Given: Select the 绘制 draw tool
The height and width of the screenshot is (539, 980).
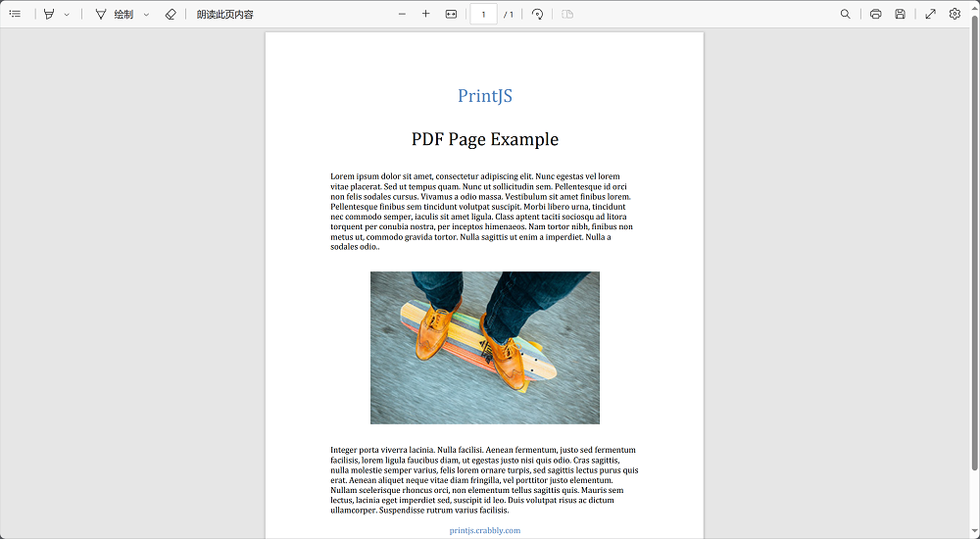Looking at the screenshot, I should 115,14.
